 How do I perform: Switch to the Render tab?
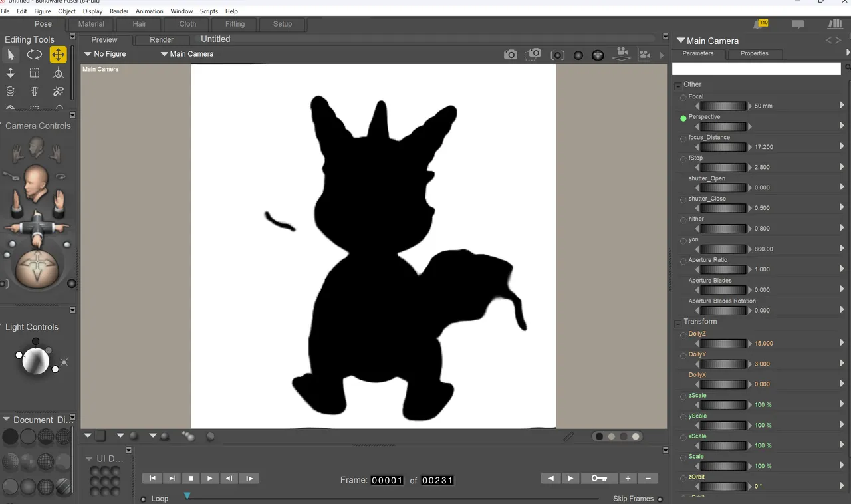tap(162, 40)
